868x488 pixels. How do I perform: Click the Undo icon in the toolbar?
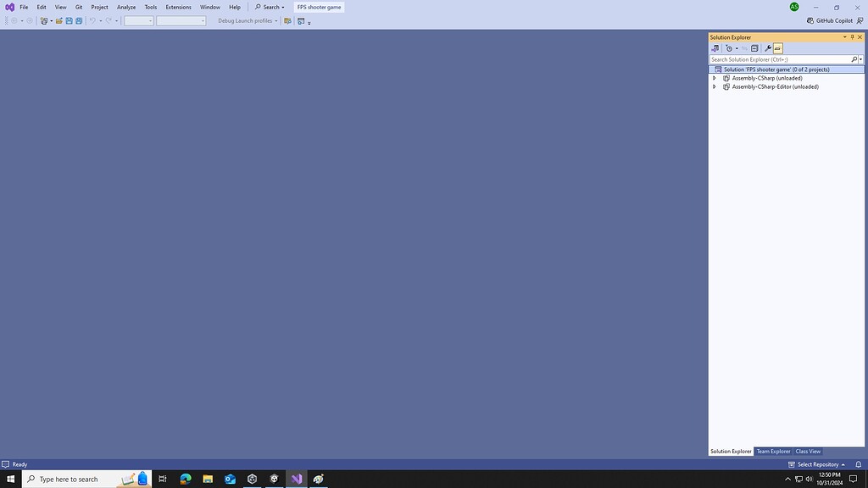pyautogui.click(x=92, y=20)
